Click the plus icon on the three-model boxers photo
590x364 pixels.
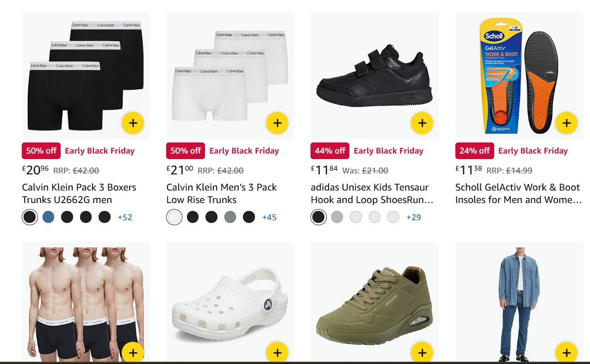pos(133,352)
